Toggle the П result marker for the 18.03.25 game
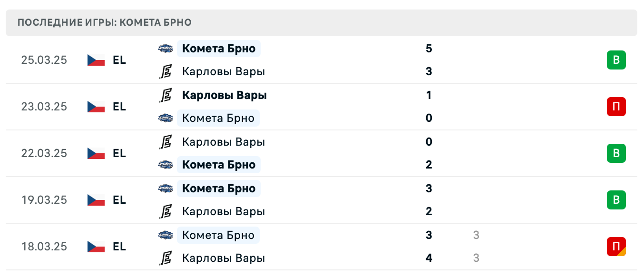644x278 pixels. [x=616, y=247]
